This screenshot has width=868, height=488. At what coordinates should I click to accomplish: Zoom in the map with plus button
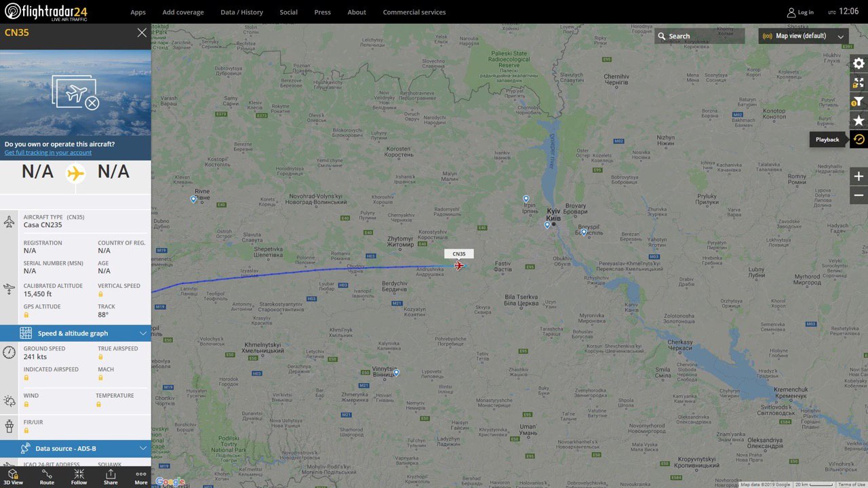[859, 177]
